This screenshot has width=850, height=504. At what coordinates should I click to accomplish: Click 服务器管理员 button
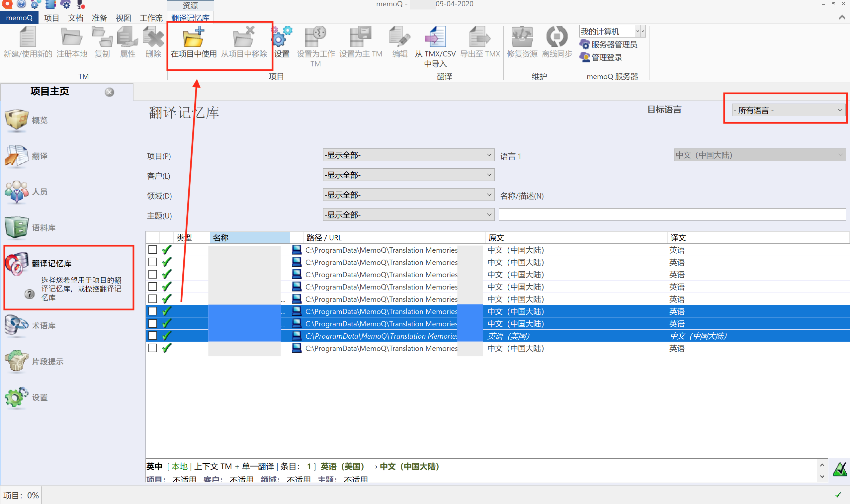coord(609,44)
